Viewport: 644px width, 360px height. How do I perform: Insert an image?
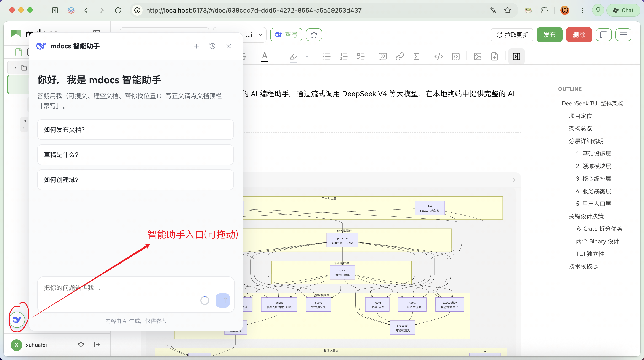point(477,56)
